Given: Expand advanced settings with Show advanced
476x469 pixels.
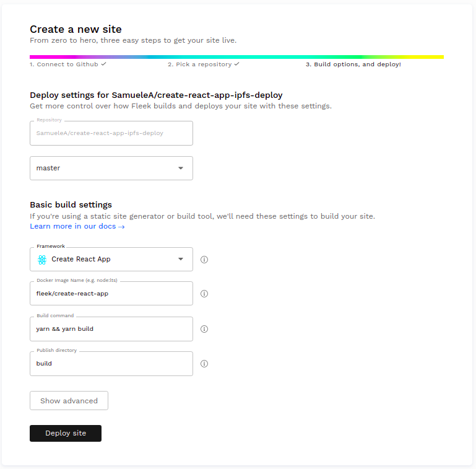Looking at the screenshot, I should [69, 401].
